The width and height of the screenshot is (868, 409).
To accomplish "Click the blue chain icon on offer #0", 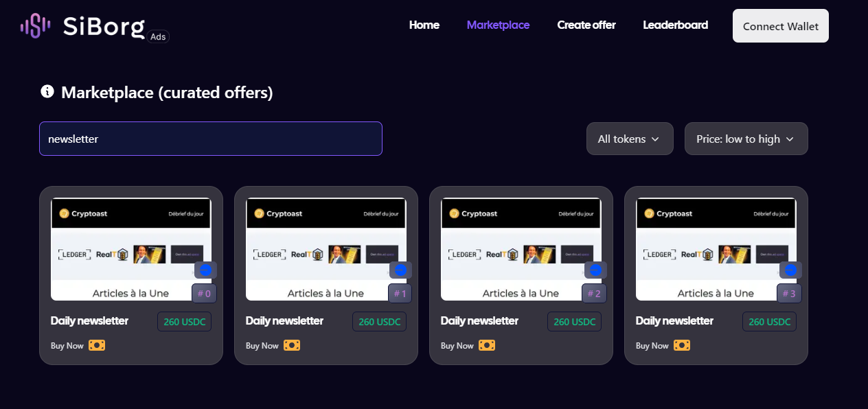I will click(205, 270).
